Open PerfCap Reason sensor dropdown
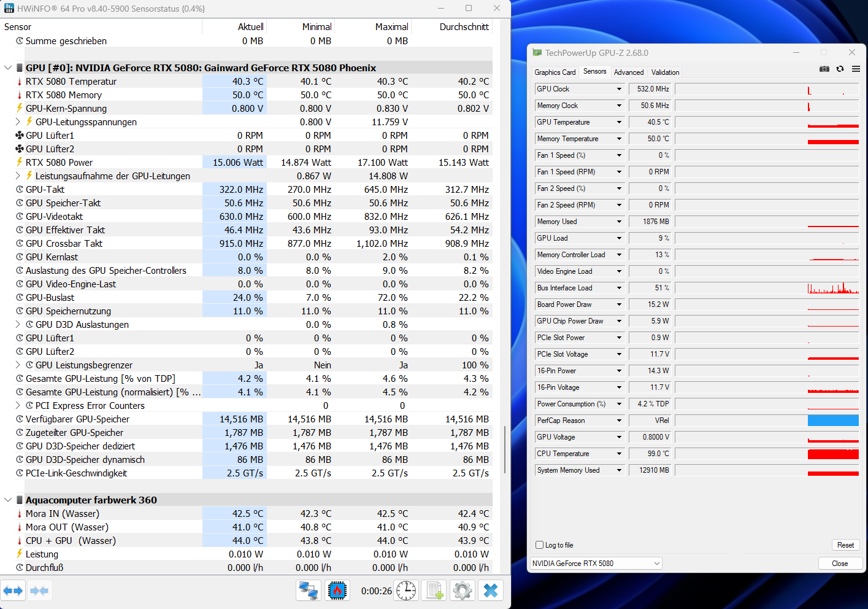The width and height of the screenshot is (868, 609). [619, 421]
